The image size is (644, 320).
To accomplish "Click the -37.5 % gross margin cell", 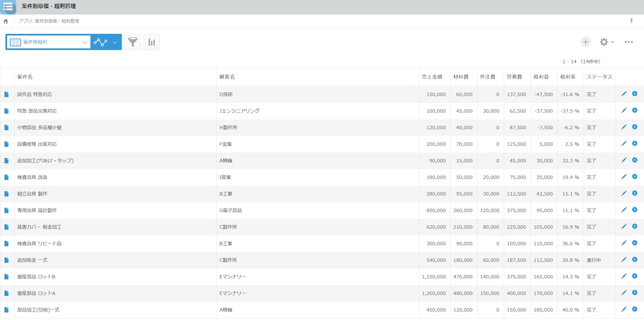I will click(570, 111).
